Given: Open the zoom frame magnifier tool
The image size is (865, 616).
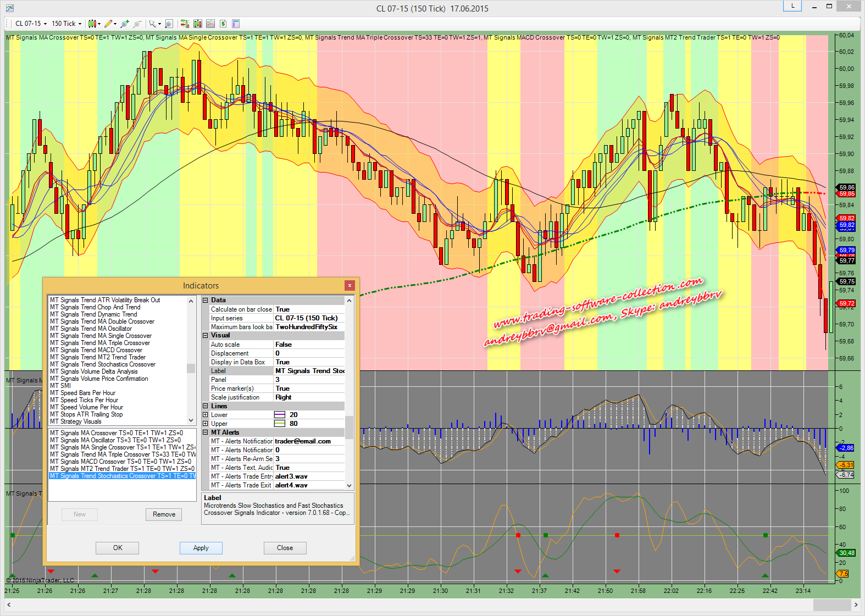Looking at the screenshot, I should point(169,24).
